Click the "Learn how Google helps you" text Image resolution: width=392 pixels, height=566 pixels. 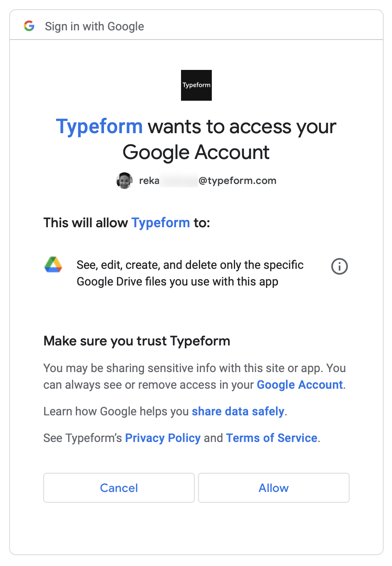tap(116, 411)
